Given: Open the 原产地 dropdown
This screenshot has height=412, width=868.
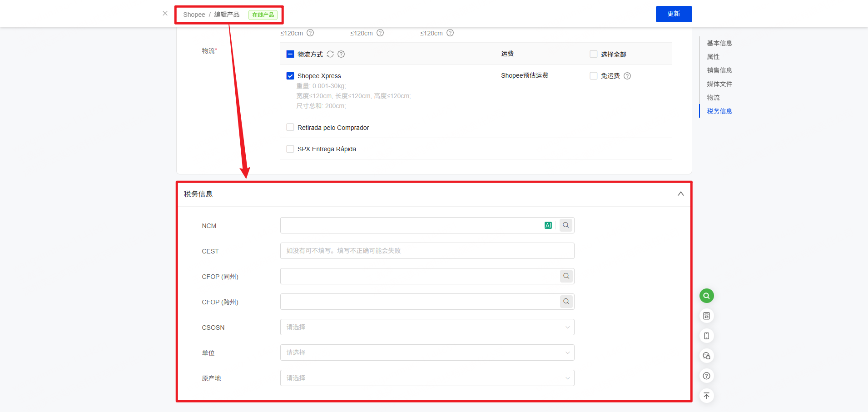Looking at the screenshot, I should (x=427, y=378).
